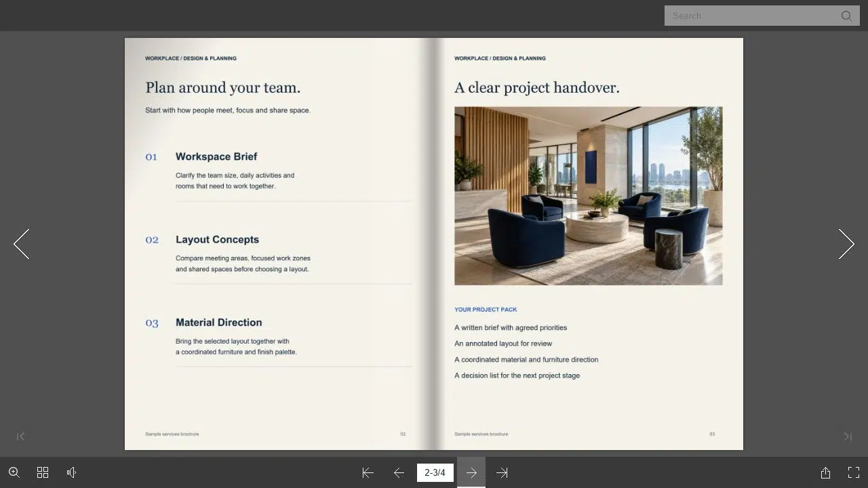868x488 pixels.
Task: Click 'A clear project handover.' title
Action: (536, 87)
